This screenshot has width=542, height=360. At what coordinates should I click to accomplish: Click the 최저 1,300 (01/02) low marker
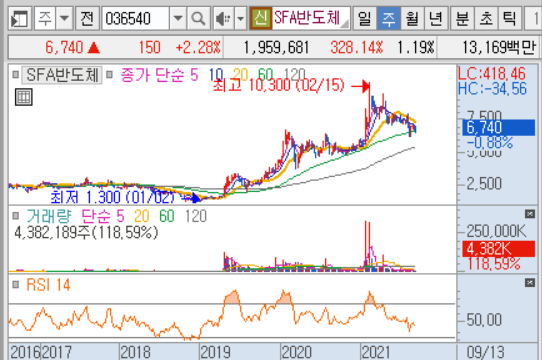click(x=113, y=197)
